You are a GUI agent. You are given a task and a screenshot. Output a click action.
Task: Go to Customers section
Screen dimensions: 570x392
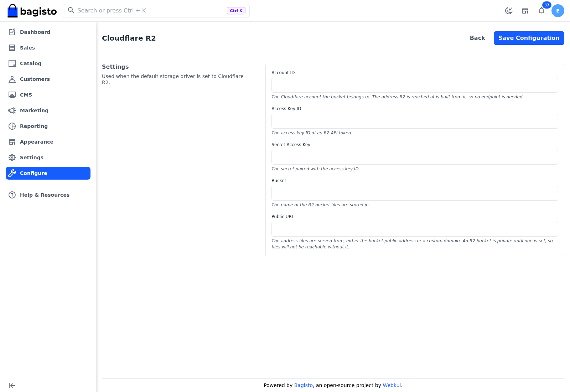48,79
